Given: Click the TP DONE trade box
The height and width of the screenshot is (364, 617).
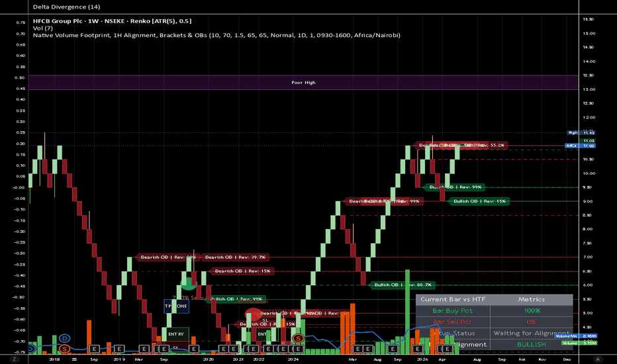Looking at the screenshot, I should [176, 306].
